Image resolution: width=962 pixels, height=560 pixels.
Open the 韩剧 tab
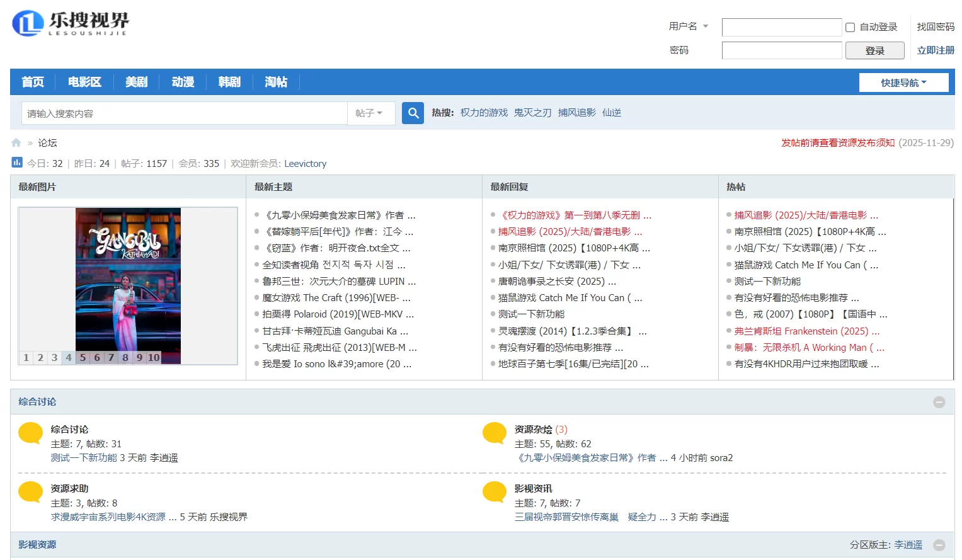[229, 82]
